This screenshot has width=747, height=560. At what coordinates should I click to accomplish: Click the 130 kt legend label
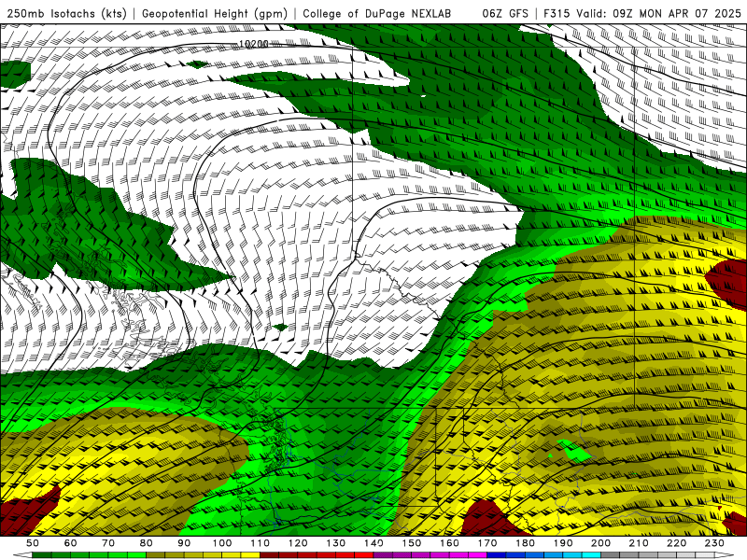coord(335,543)
